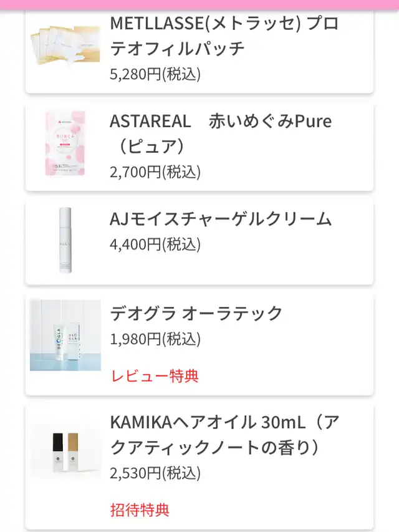Image resolution: width=399 pixels, height=532 pixels.
Task: Click the 2,530円(税込) price
Action: 155,473
